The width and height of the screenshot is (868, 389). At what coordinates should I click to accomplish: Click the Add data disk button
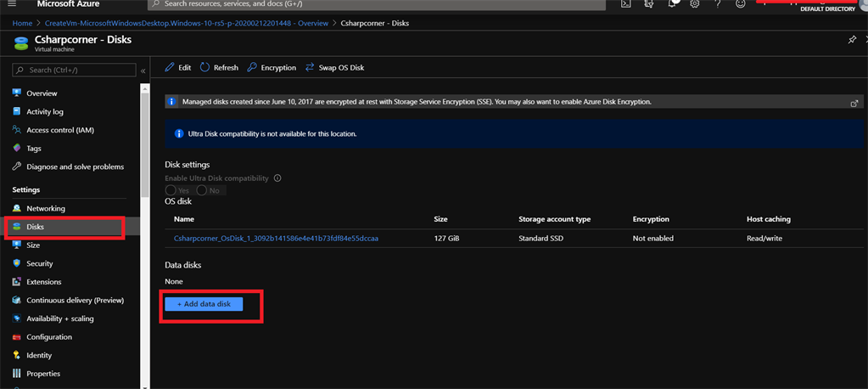[x=204, y=304]
